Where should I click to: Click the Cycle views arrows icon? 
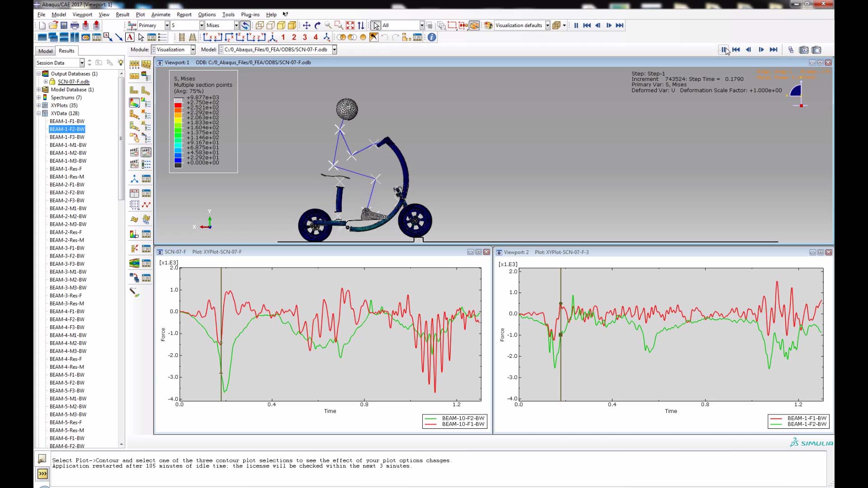tap(361, 26)
